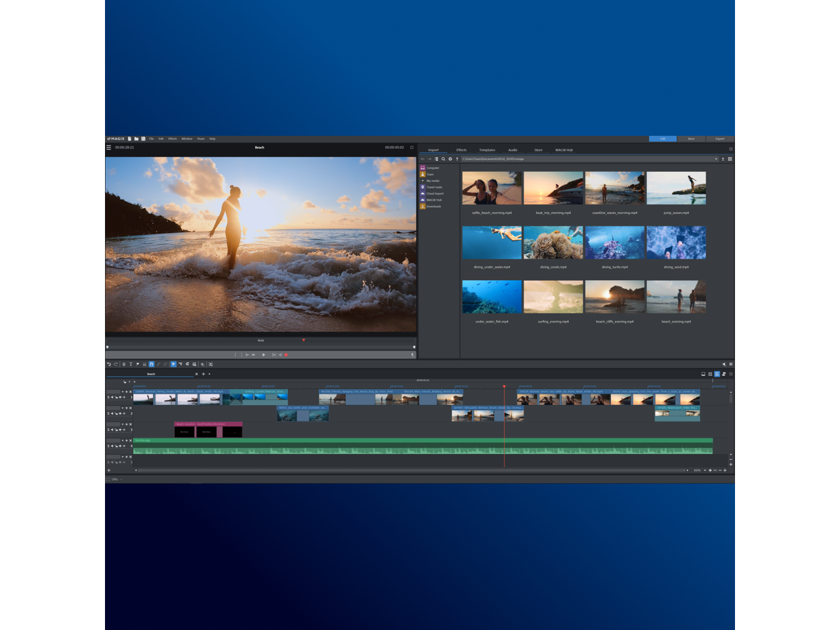Toggle the magnet snap button
840x630 pixels.
152,364
